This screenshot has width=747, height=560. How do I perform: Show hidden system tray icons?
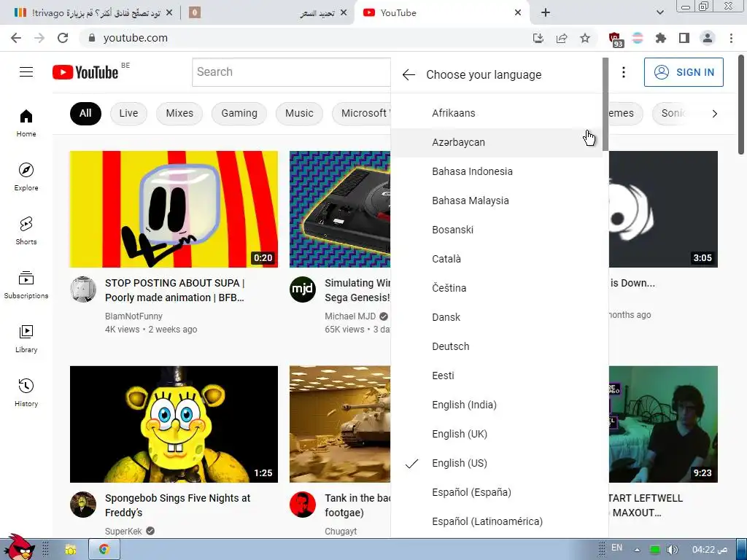tap(637, 550)
